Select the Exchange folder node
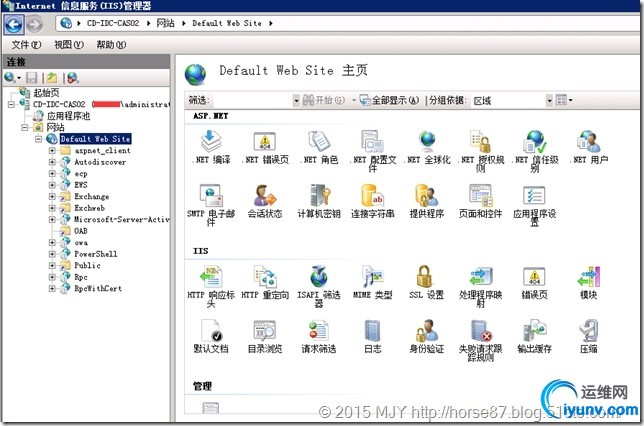 point(92,196)
